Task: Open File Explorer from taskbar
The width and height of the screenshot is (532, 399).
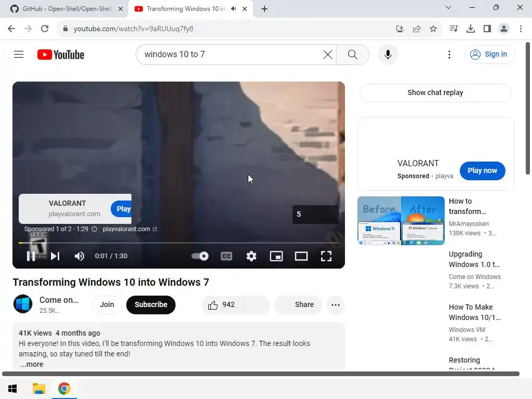Action: click(x=38, y=389)
